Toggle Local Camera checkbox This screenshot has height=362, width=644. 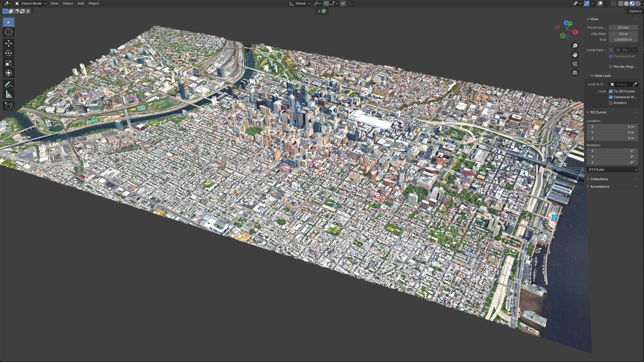[x=611, y=50]
